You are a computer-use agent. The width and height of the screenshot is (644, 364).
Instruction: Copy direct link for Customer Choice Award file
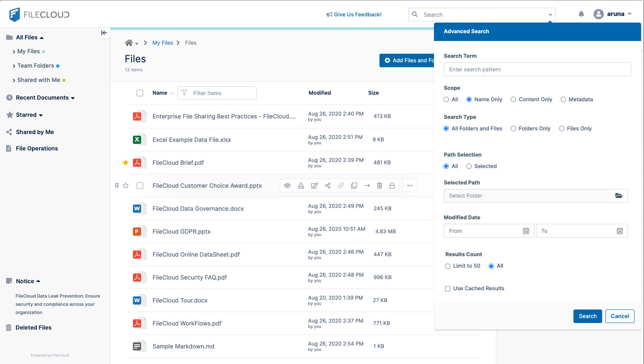tap(341, 186)
